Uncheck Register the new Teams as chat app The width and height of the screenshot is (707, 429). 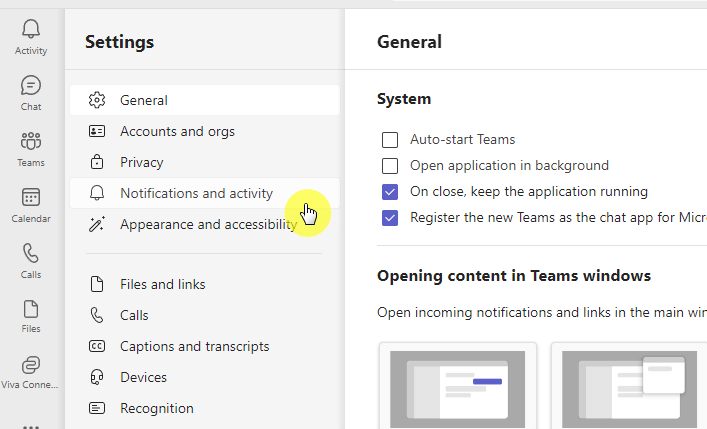click(390, 218)
